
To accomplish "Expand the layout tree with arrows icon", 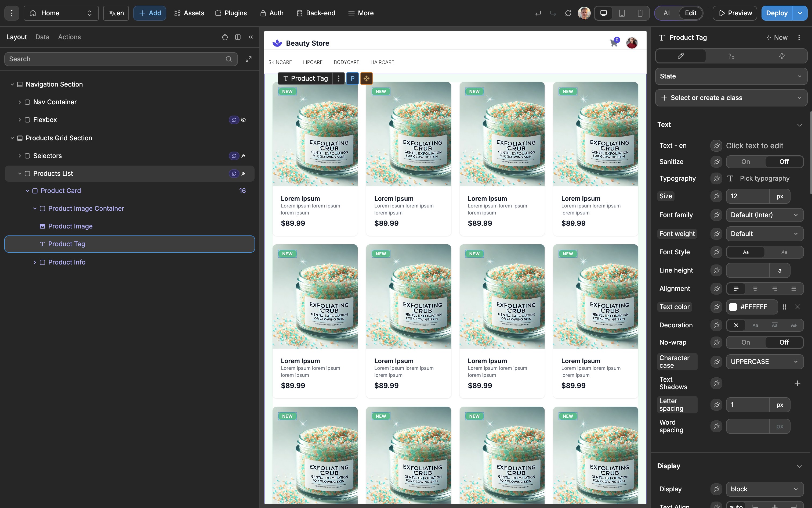I will (249, 59).
